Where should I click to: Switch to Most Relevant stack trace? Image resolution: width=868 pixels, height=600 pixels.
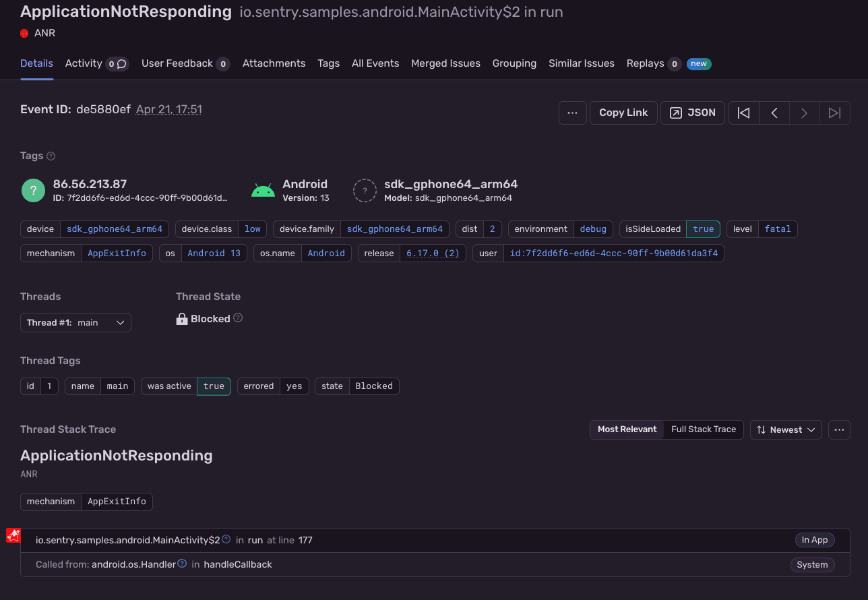[627, 429]
